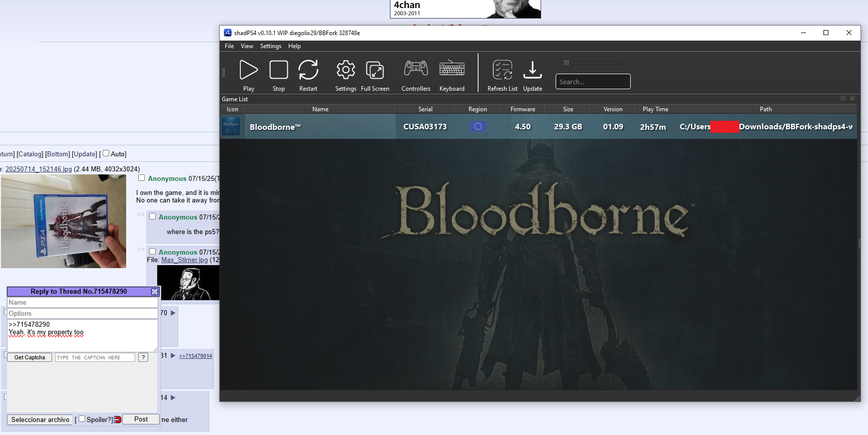The image size is (868, 435).
Task: Sort game list by Region column
Action: (478, 109)
